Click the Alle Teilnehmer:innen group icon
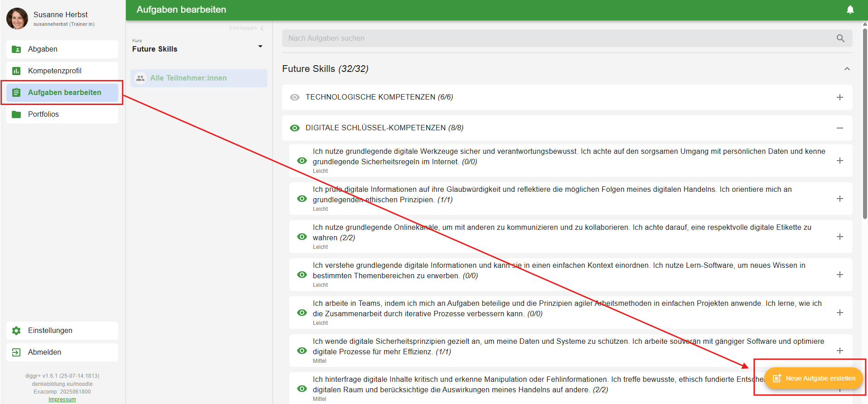 [140, 78]
